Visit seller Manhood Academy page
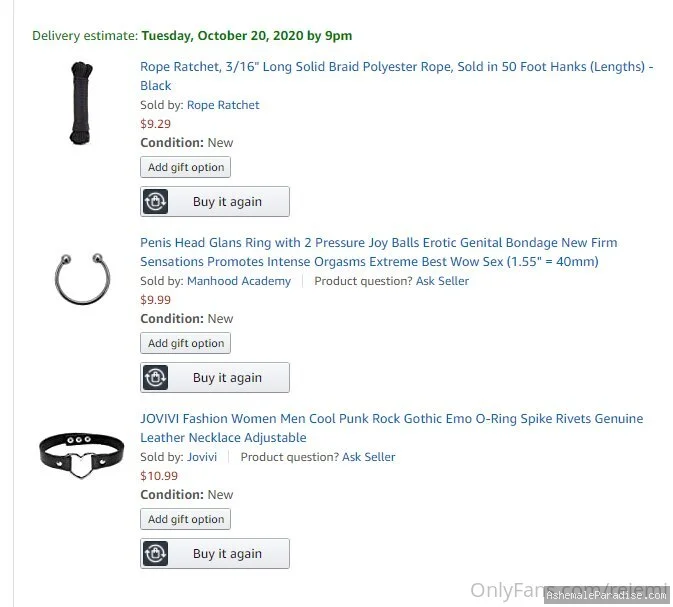Viewport: 673px width, 607px height. (239, 281)
